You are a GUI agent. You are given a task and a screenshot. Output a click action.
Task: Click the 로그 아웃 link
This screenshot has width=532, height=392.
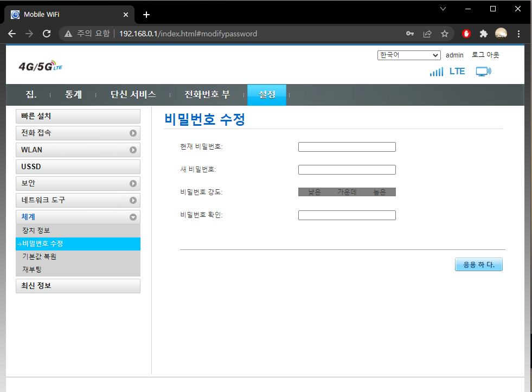[485, 55]
